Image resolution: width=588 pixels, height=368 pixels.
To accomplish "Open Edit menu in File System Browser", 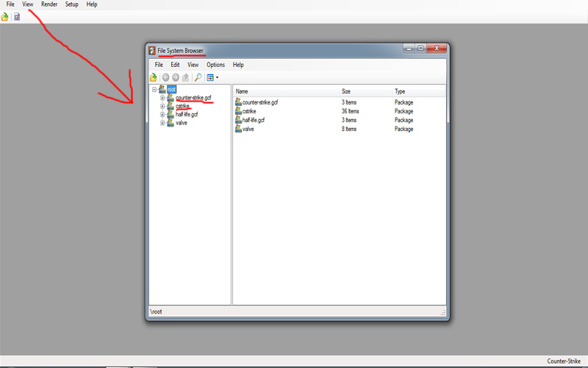I will [175, 65].
